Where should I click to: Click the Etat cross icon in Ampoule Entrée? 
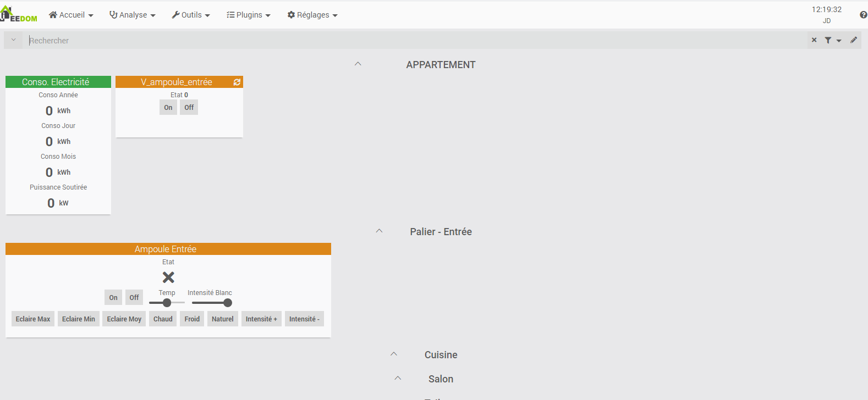click(x=168, y=277)
